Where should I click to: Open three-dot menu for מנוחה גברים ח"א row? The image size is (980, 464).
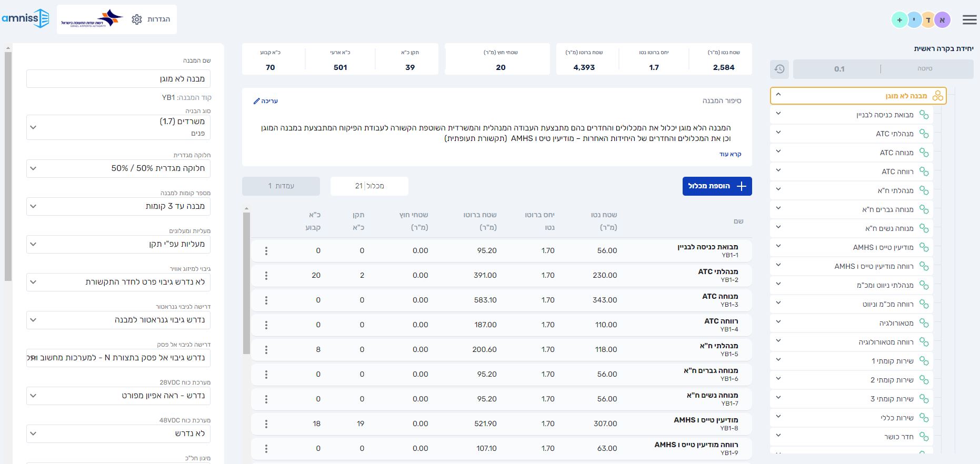coord(266,375)
